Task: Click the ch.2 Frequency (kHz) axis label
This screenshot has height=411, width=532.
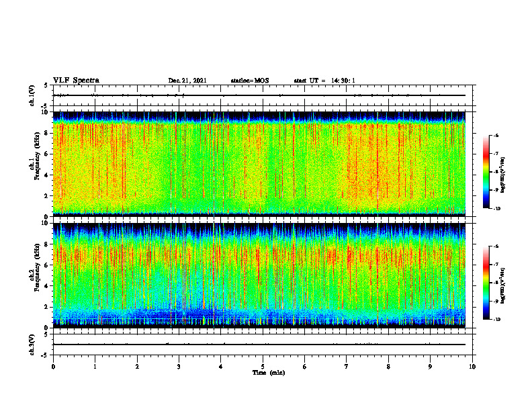Action: 35,267
